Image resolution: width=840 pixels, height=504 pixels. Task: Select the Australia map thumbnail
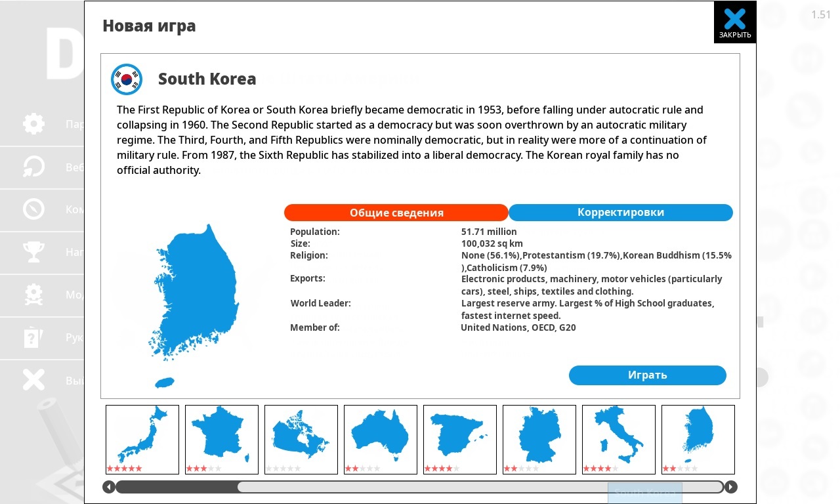[381, 440]
